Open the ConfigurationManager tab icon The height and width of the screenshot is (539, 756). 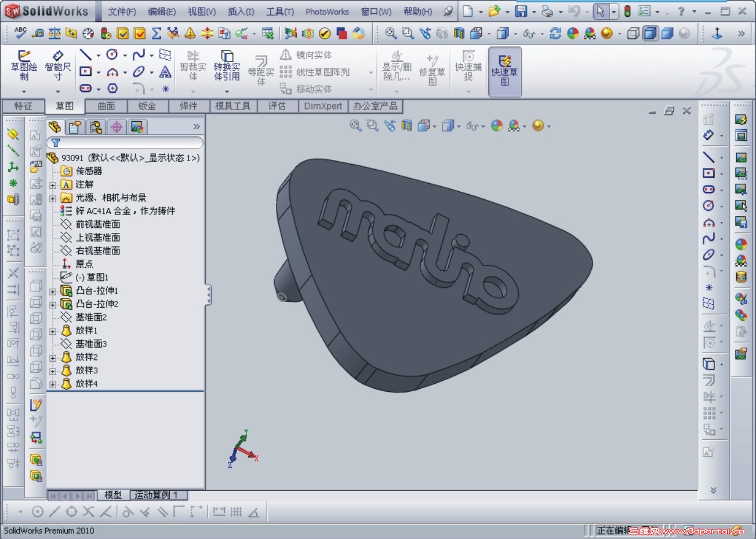click(x=96, y=127)
